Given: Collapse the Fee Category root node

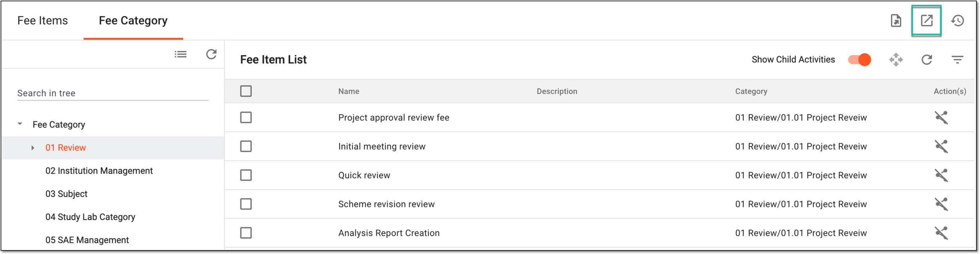Looking at the screenshot, I should pos(20,124).
